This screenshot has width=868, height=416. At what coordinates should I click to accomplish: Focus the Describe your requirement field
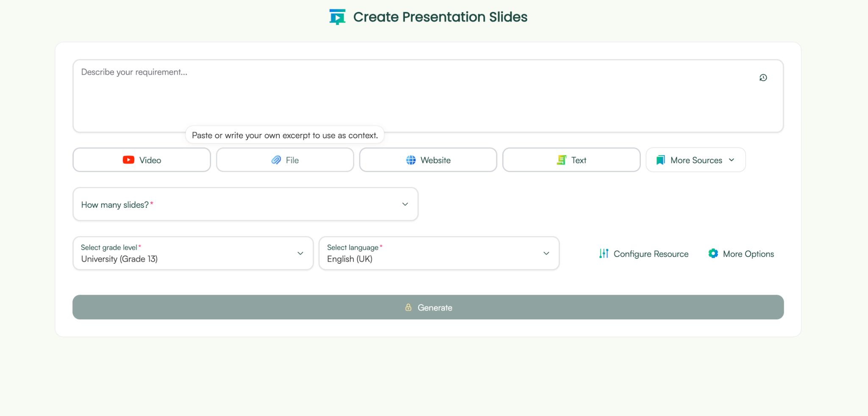point(428,96)
